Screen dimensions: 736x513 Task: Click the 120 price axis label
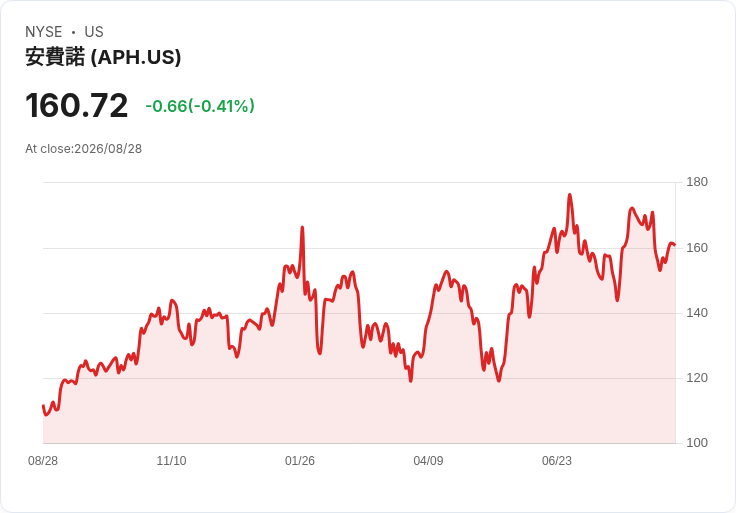click(697, 377)
